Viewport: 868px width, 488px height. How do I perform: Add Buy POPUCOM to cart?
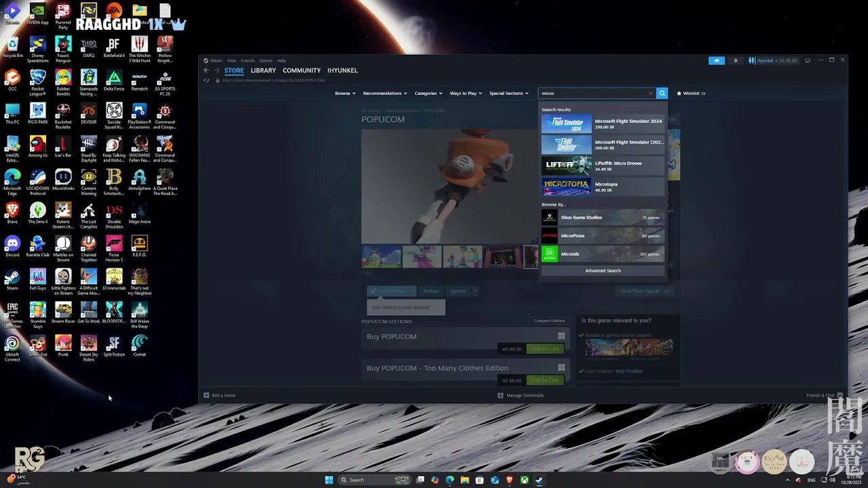click(545, 348)
